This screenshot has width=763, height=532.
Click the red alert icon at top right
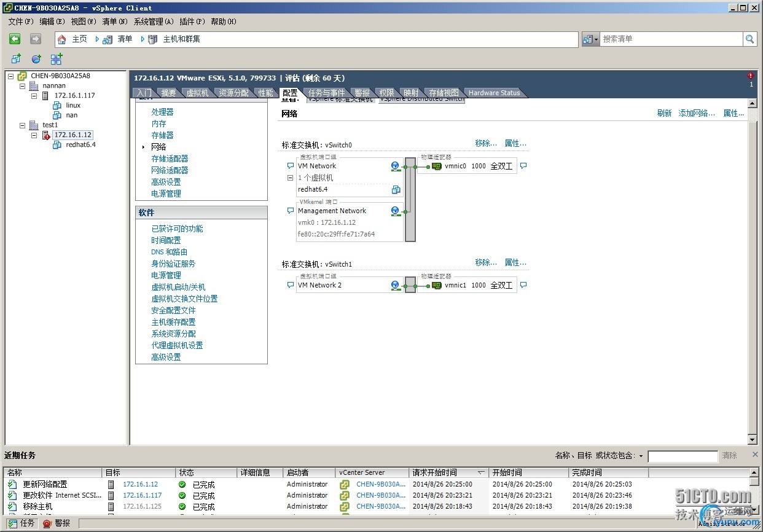pyautogui.click(x=750, y=76)
